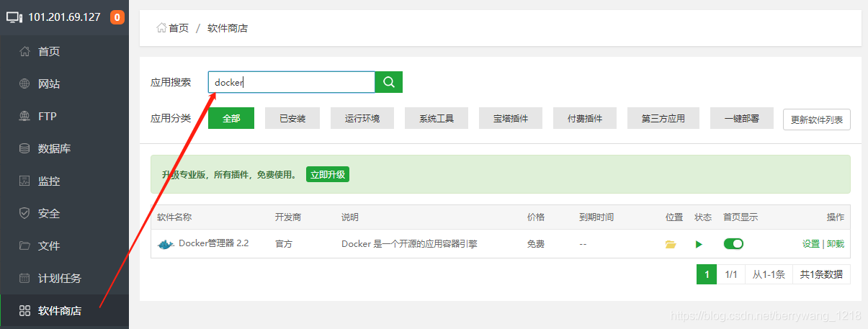Image resolution: width=868 pixels, height=329 pixels.
Task: Focus the 应用搜索 input containing docker
Action: (292, 82)
